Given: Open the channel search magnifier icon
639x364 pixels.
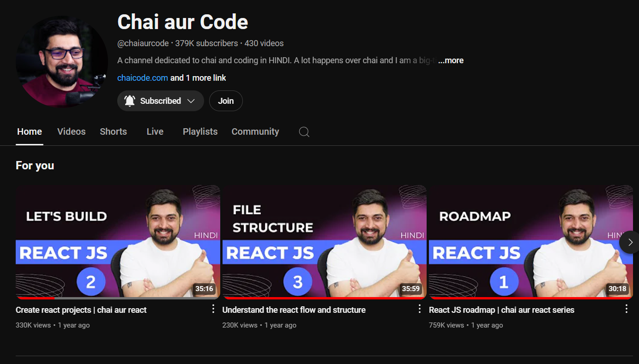Looking at the screenshot, I should pos(304,132).
